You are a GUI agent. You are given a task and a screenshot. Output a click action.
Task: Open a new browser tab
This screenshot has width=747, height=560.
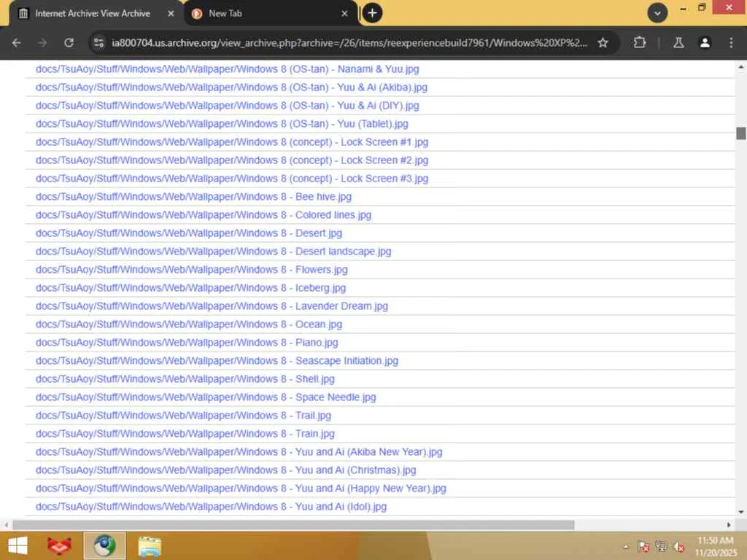(x=372, y=13)
